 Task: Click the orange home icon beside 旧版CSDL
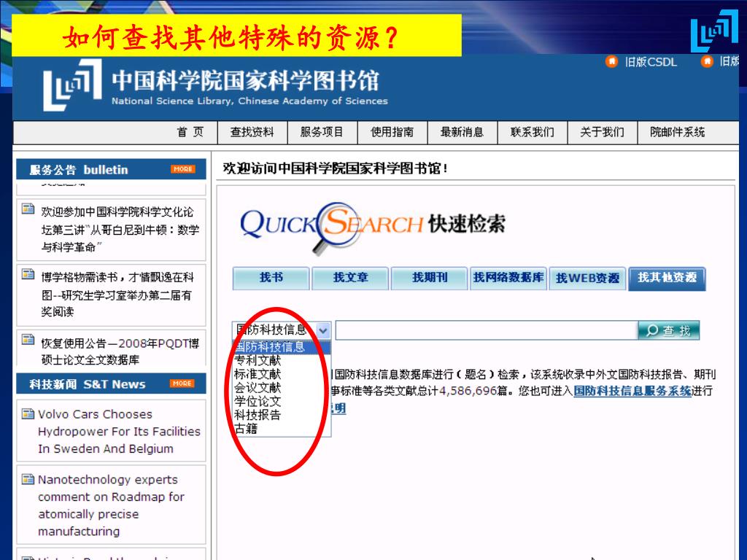coord(611,61)
